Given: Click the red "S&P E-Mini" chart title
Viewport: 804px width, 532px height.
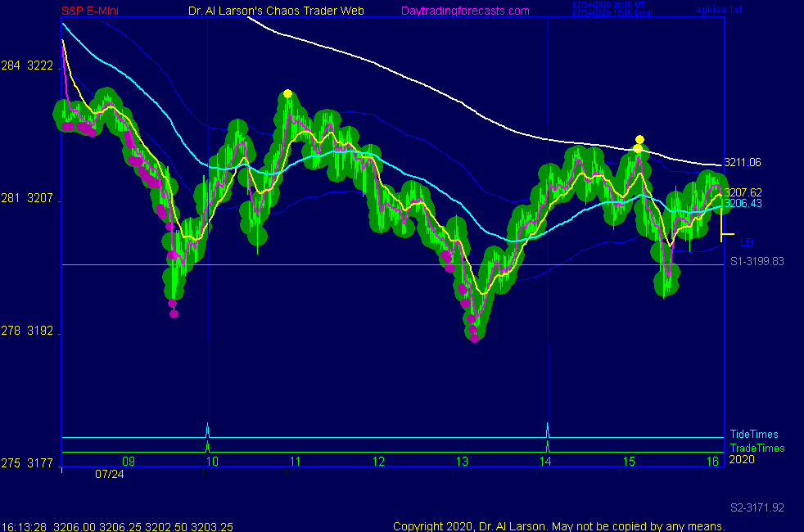Looking at the screenshot, I should [x=90, y=11].
